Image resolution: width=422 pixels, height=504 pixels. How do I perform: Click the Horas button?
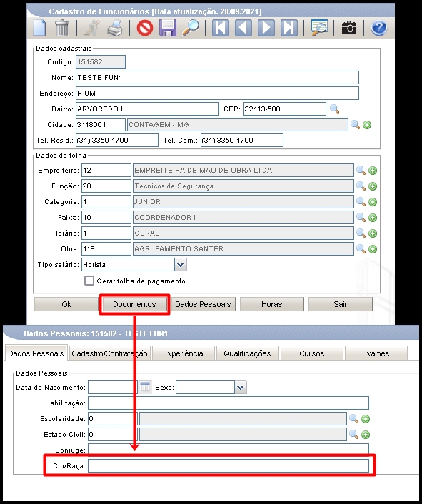(272, 304)
